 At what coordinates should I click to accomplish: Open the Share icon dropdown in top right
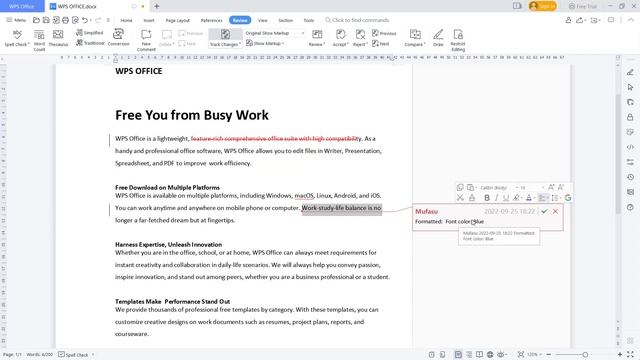[581, 20]
